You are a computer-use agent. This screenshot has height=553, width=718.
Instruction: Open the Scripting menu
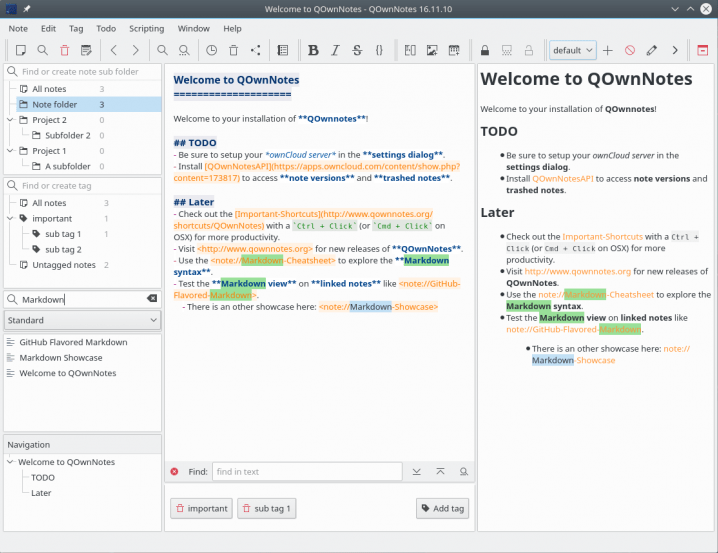click(147, 28)
